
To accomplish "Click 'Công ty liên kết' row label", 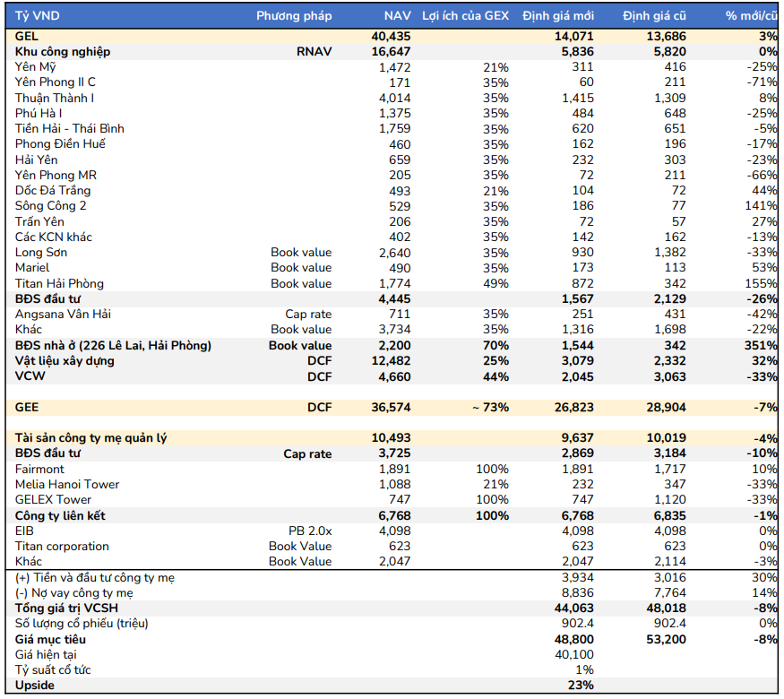I will [x=60, y=515].
